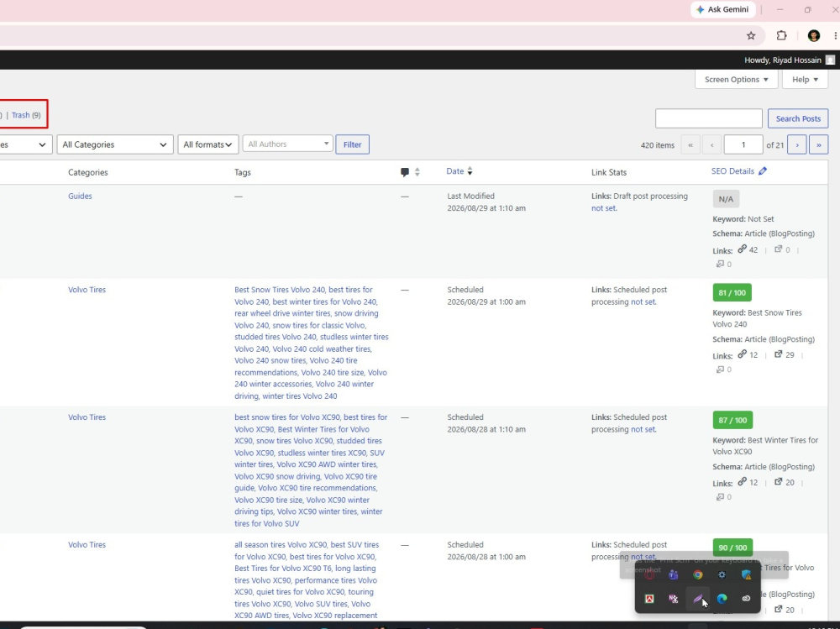Open the Guides category link

coord(80,197)
